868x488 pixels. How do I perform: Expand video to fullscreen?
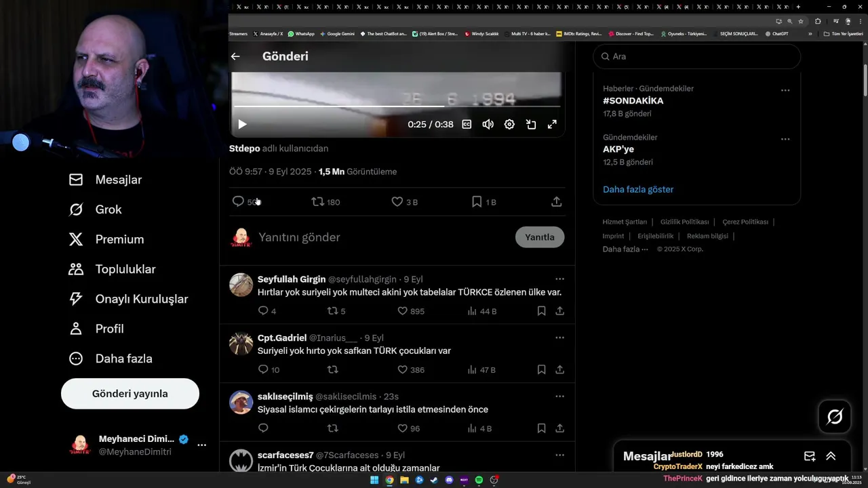(x=552, y=124)
